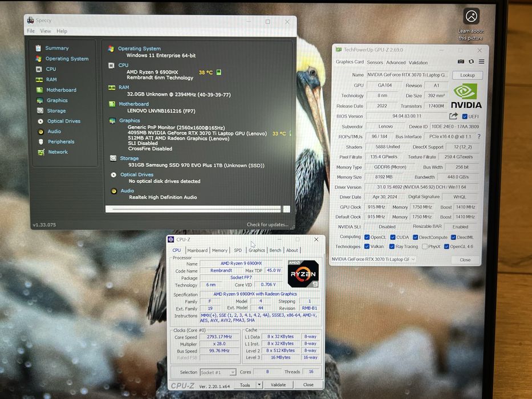Viewport: 532px width, 399px height.
Task: Open the Summary section icon in Speccy
Action: pyautogui.click(x=38, y=48)
